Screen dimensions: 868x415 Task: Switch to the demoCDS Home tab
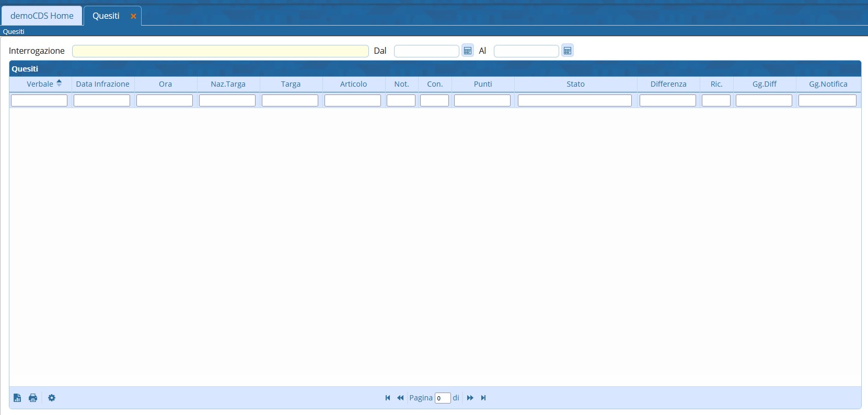42,16
